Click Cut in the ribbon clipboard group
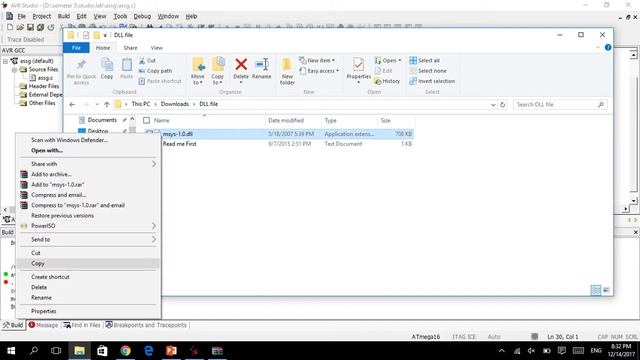 (147, 60)
